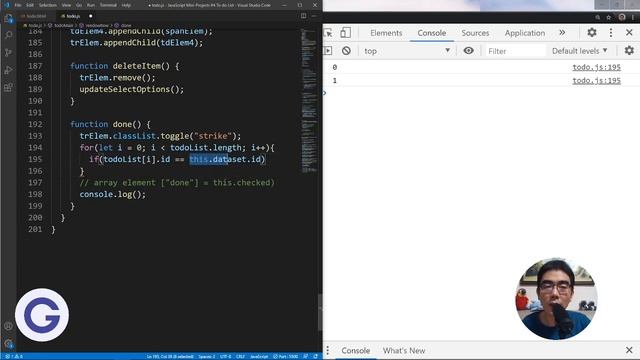Show more DevTools tabs chevron

(562, 33)
